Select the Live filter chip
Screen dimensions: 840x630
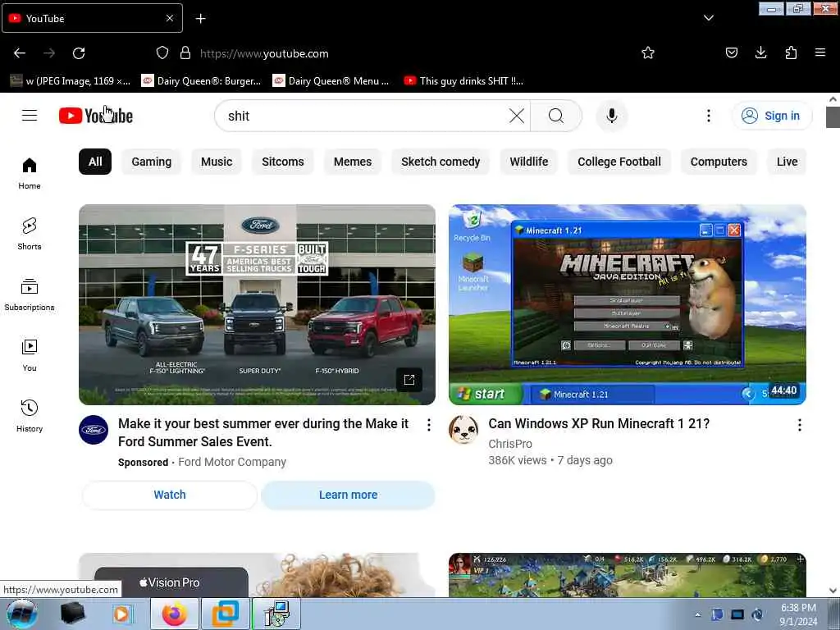(x=787, y=162)
